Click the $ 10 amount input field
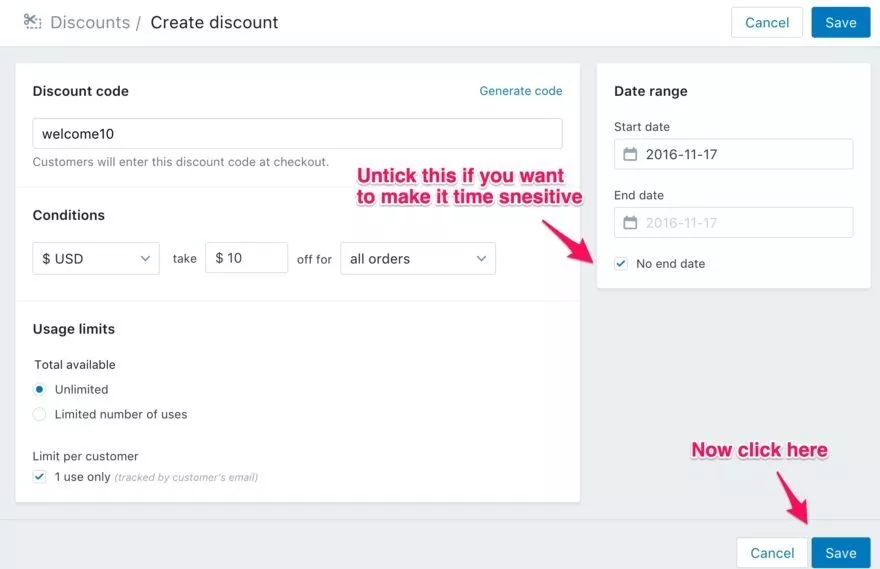This screenshot has height=569, width=880. coord(247,258)
